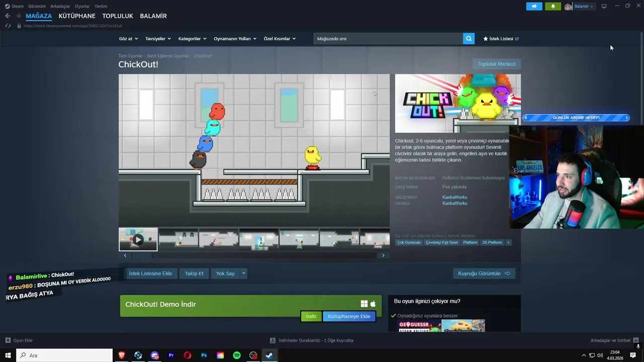This screenshot has height=362, width=644.
Task: Download the demo with İndir button
Action: click(x=311, y=316)
